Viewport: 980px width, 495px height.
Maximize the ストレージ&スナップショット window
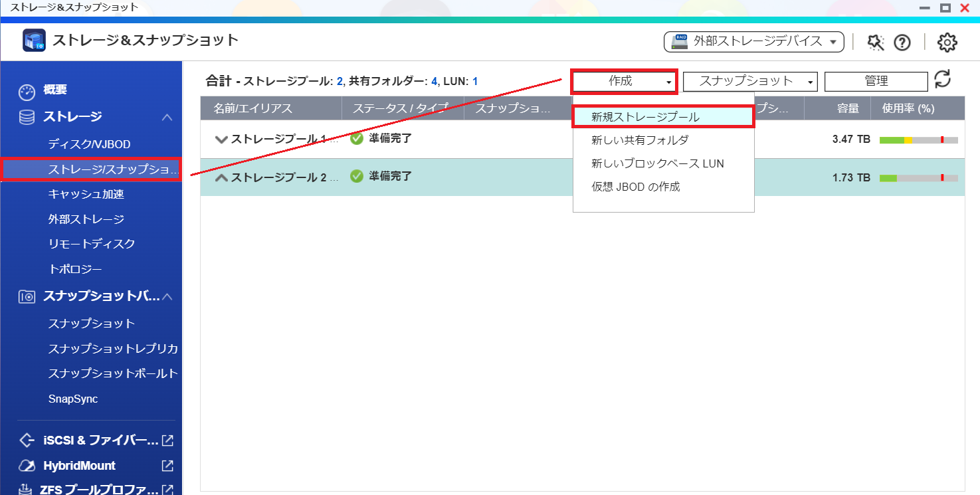(945, 7)
